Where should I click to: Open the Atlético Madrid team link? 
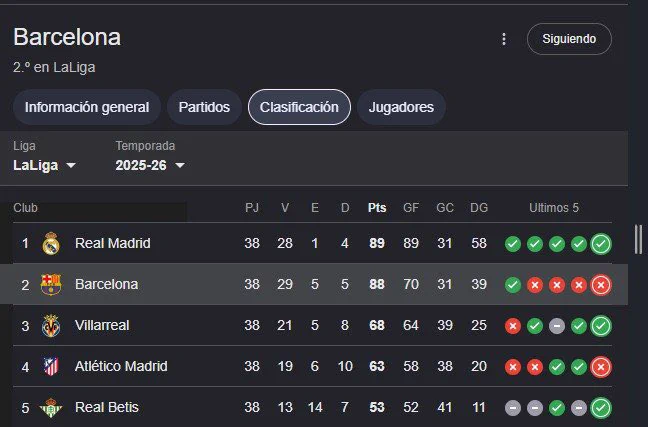(x=121, y=366)
